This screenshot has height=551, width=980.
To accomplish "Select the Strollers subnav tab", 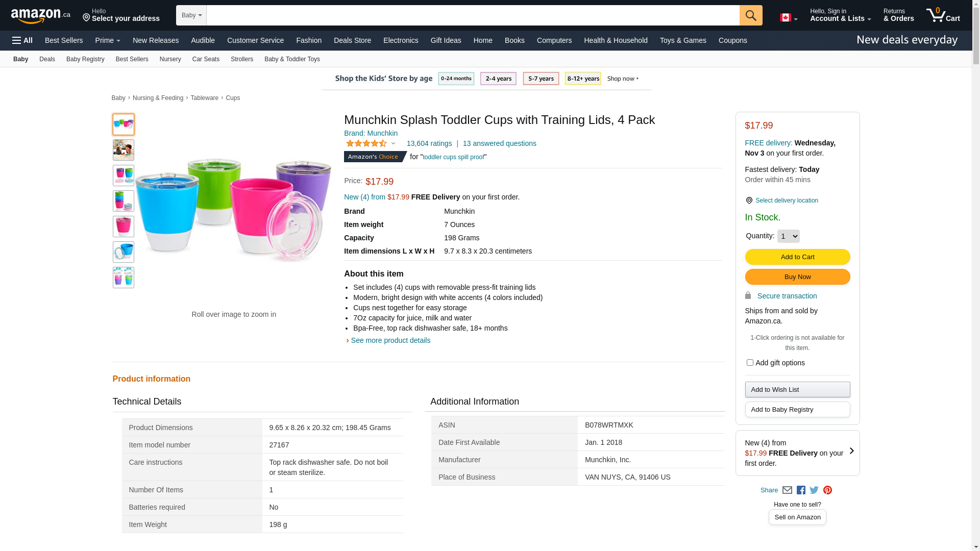I will click(241, 59).
